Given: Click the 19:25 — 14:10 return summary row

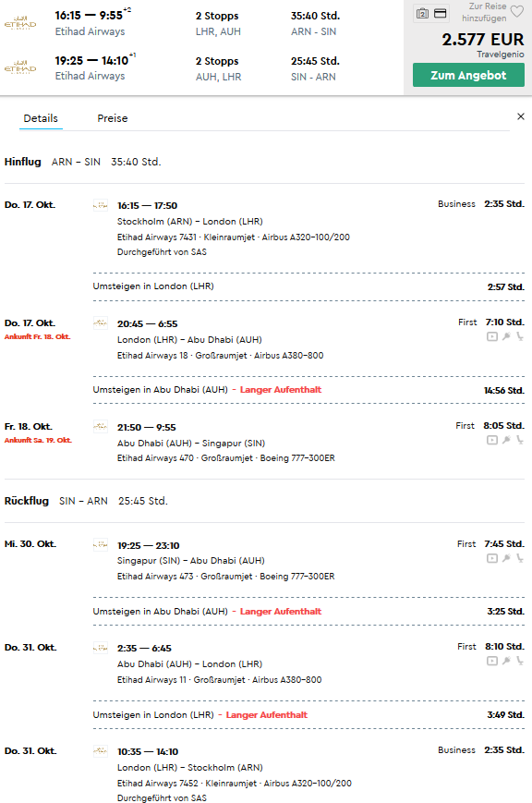Looking at the screenshot, I should [x=201, y=68].
